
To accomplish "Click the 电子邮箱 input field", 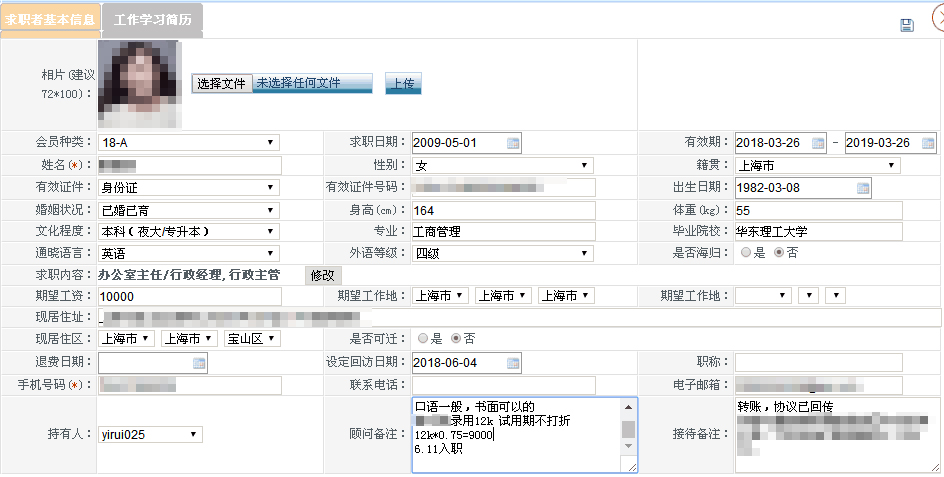I will pyautogui.click(x=819, y=385).
